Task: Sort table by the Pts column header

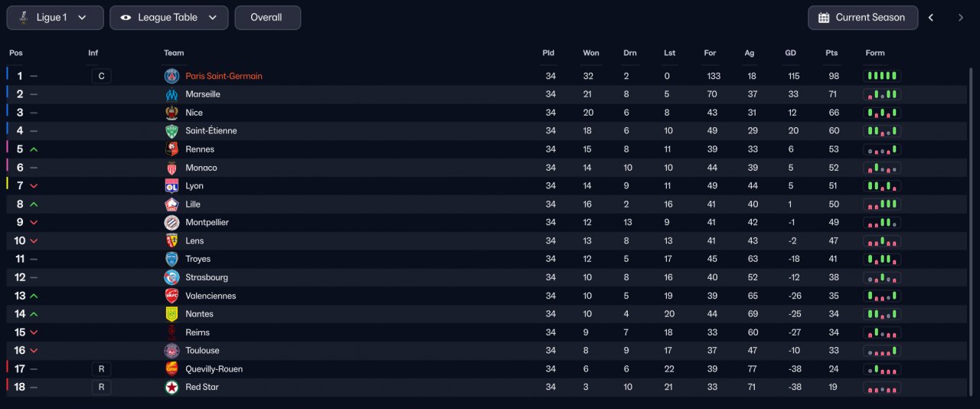Action: pyautogui.click(x=831, y=53)
